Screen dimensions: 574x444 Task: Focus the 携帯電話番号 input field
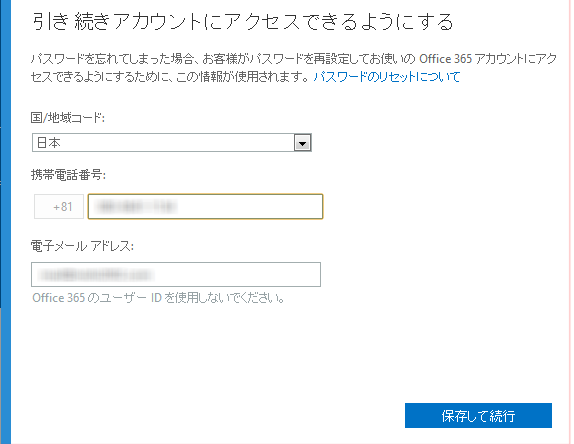point(205,206)
